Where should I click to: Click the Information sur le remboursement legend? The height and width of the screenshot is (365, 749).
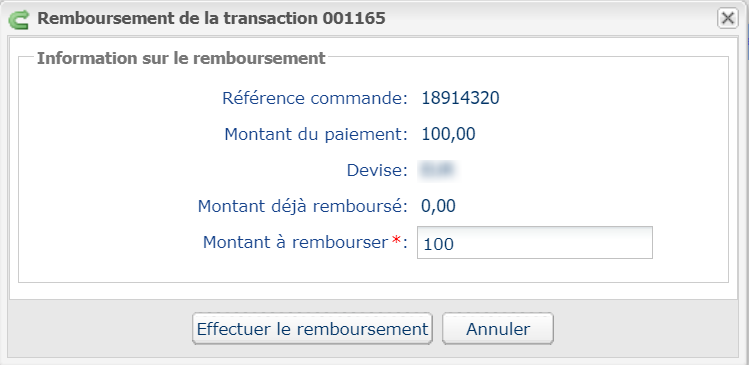coord(182,58)
